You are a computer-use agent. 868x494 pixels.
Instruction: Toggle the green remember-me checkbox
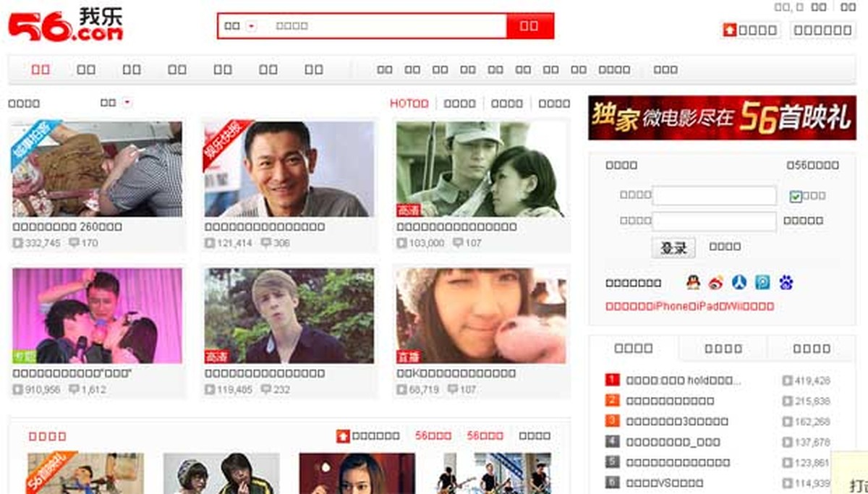(796, 196)
